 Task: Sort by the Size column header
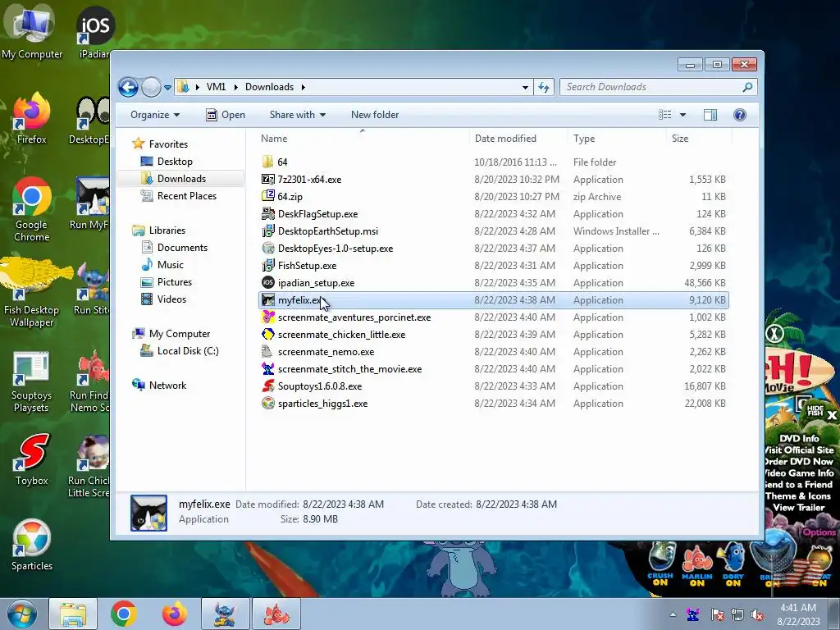pos(699,138)
